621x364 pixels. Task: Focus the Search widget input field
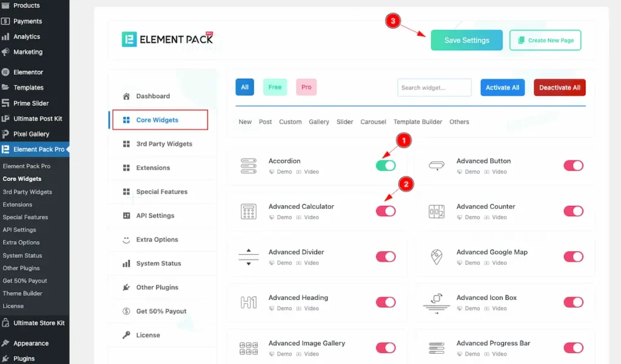(434, 87)
